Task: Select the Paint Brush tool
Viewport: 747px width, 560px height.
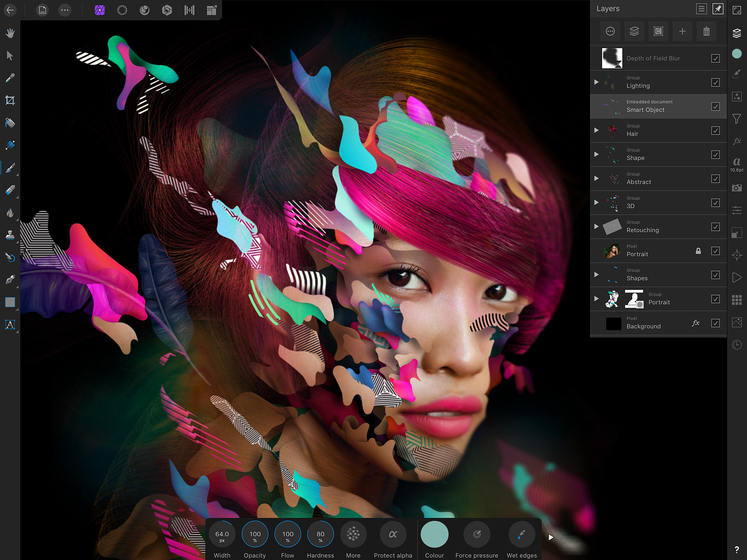Action: (10, 168)
